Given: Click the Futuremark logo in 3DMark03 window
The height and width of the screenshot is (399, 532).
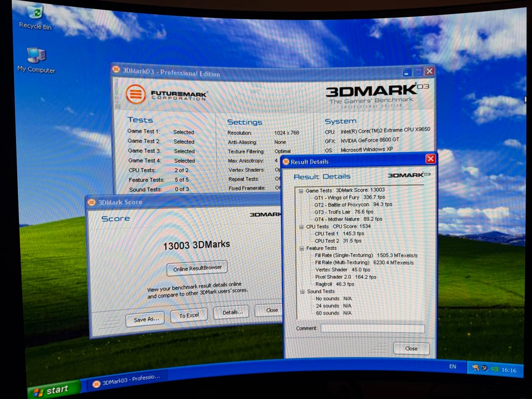Looking at the screenshot, I should click(166, 95).
